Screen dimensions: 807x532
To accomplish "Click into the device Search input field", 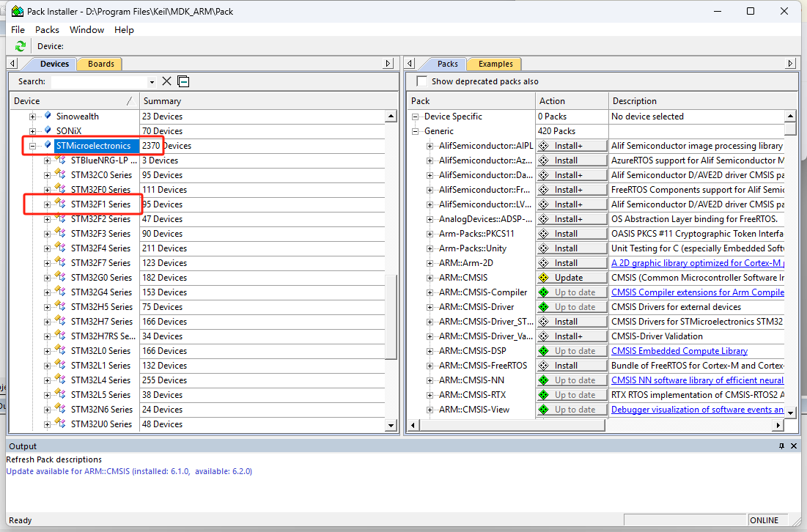I will pos(100,82).
